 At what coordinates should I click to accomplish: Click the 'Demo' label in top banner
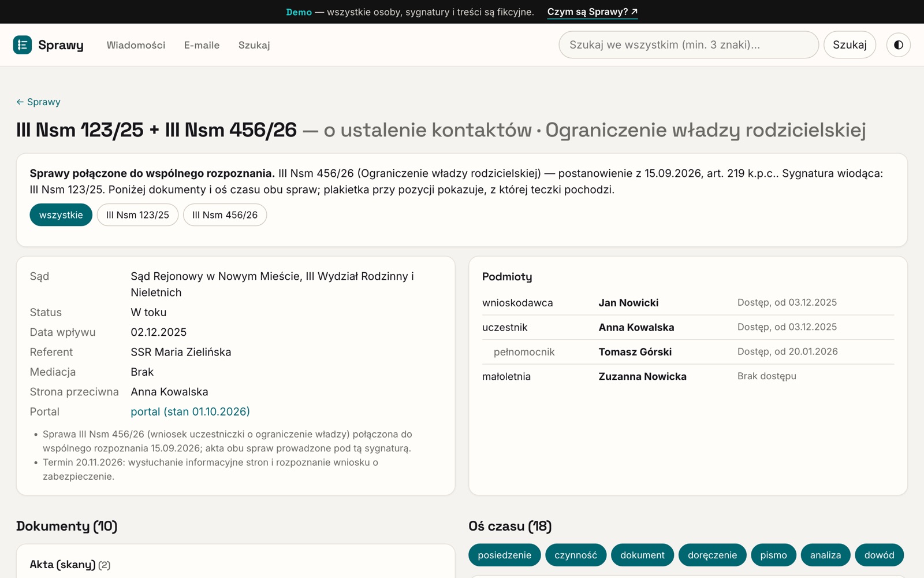coord(299,12)
